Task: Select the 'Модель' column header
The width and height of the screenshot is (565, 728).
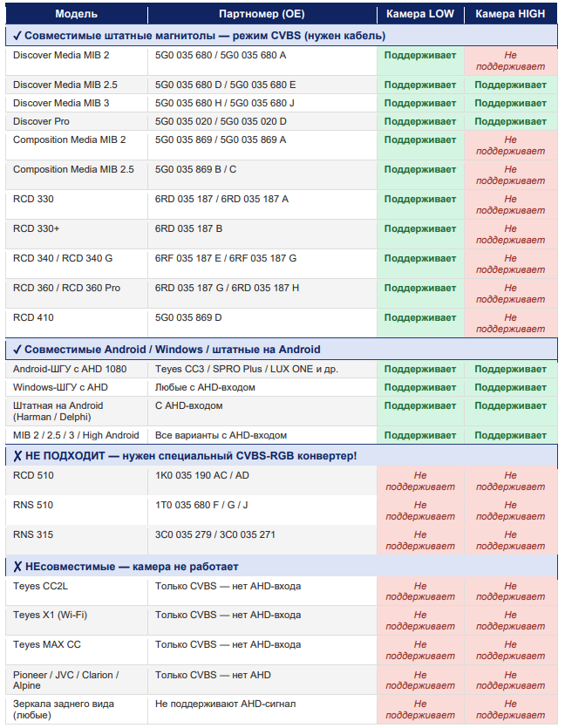Action: click(x=76, y=14)
